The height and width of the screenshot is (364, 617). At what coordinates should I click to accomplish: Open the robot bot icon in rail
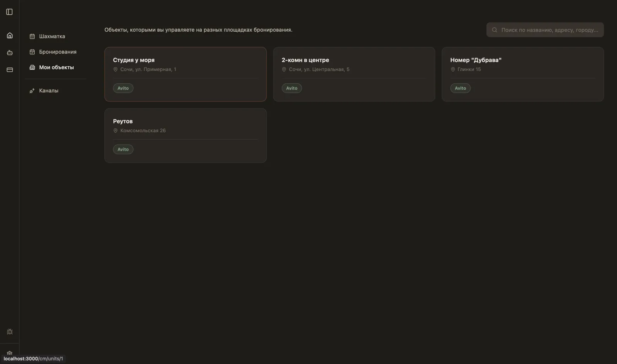coord(10,52)
